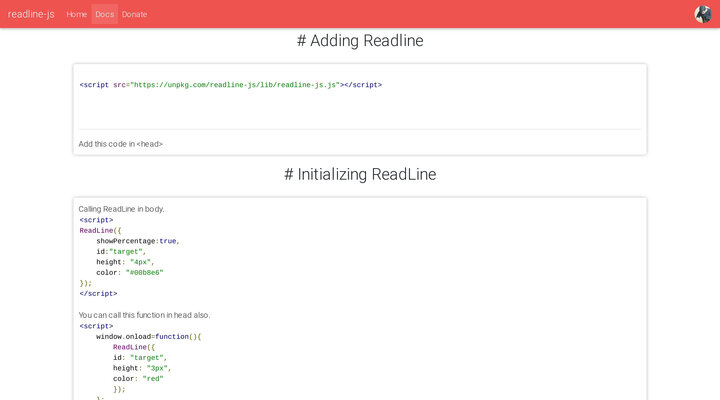Click the 'window.onload=function(){' code line
This screenshot has height=400, width=720.
tap(148, 337)
